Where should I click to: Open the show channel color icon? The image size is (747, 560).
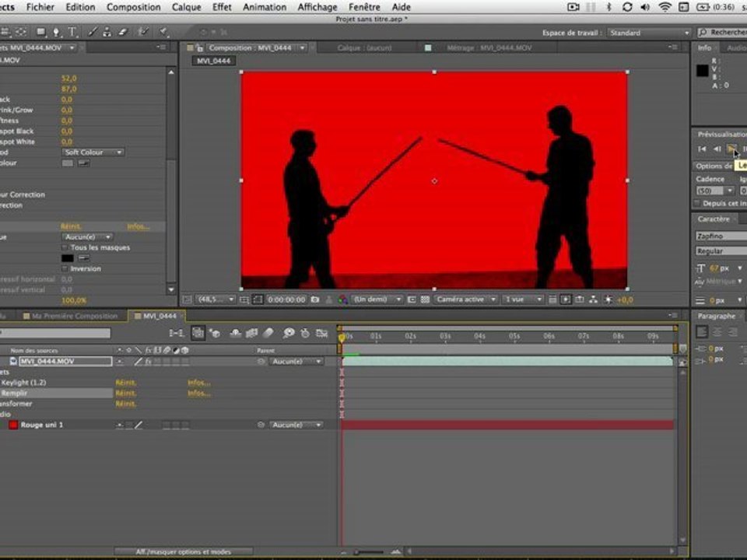point(342,299)
